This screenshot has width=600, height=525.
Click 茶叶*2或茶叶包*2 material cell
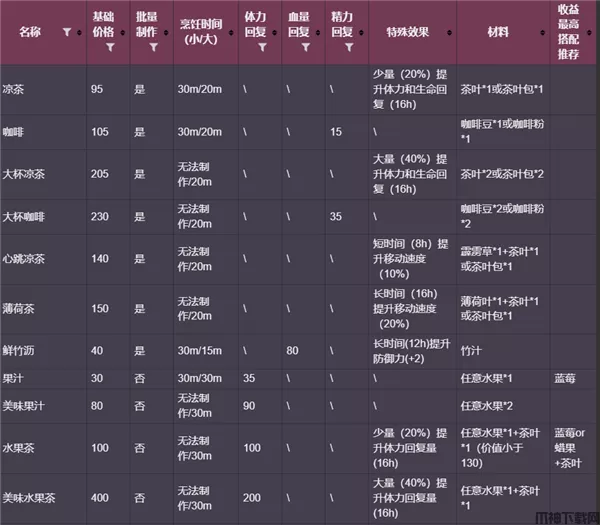click(502, 174)
